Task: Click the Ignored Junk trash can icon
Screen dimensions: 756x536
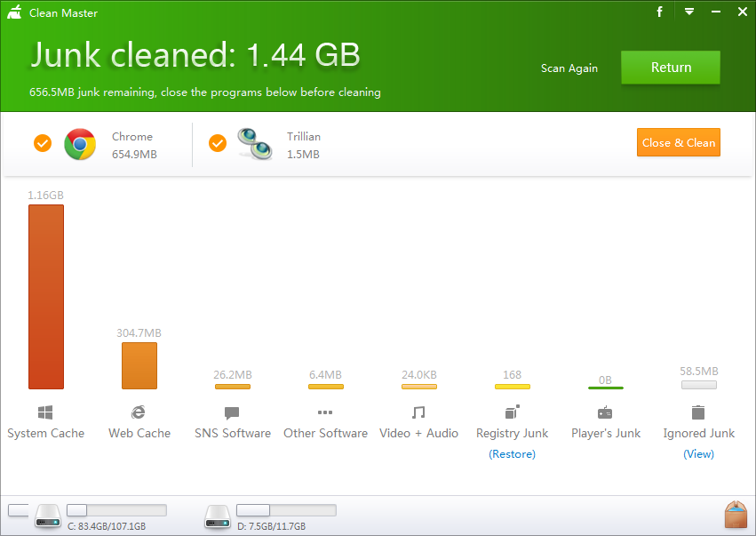Action: coord(698,412)
